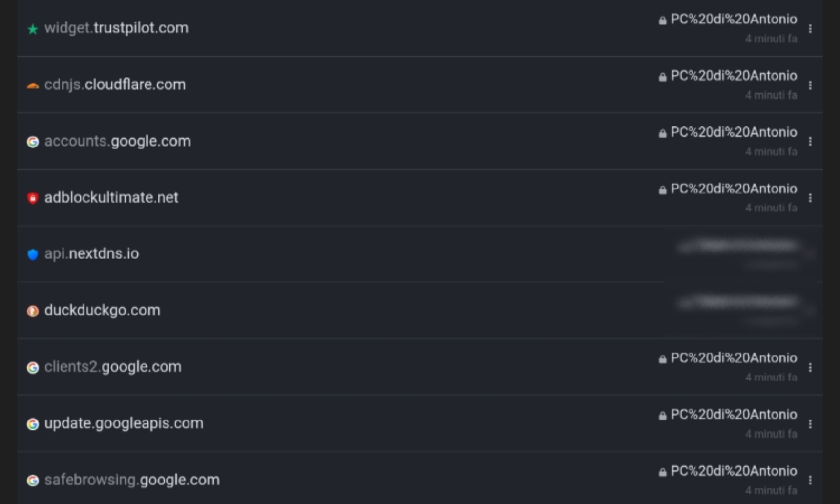Viewport: 840px width, 504px height.
Task: Click device name on cdnjs.cloudflare.com row
Action: (734, 76)
